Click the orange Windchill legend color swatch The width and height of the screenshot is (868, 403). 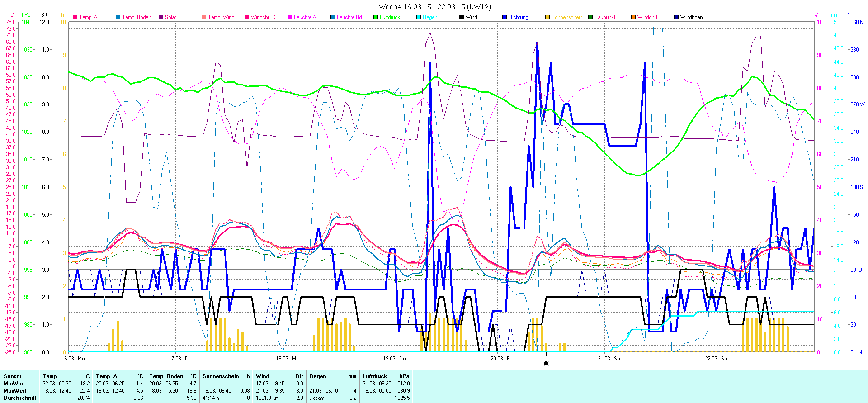pyautogui.click(x=633, y=17)
